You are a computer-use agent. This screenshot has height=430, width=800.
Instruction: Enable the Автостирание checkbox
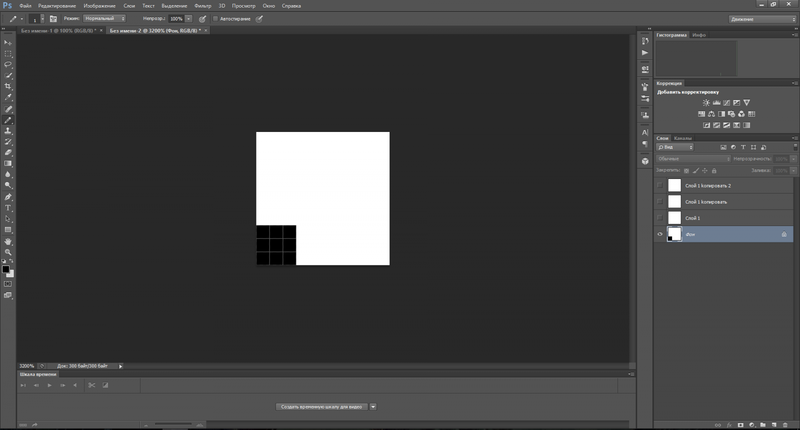(214, 18)
